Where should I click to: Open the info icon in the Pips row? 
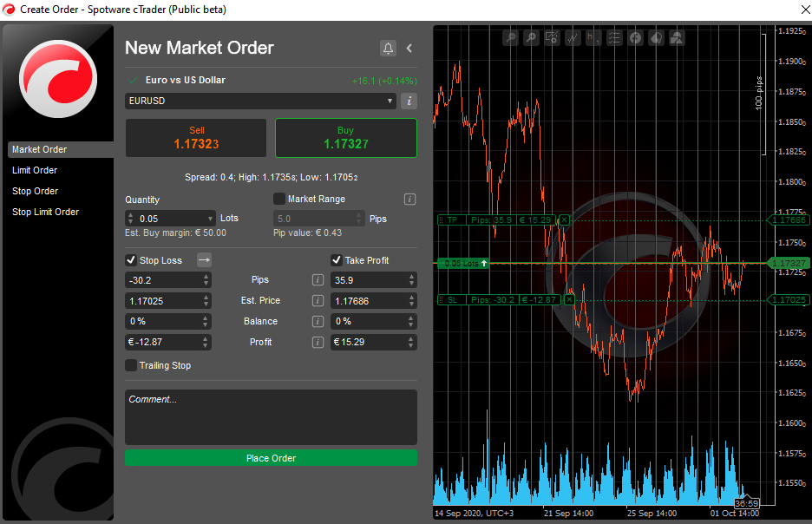[x=318, y=280]
